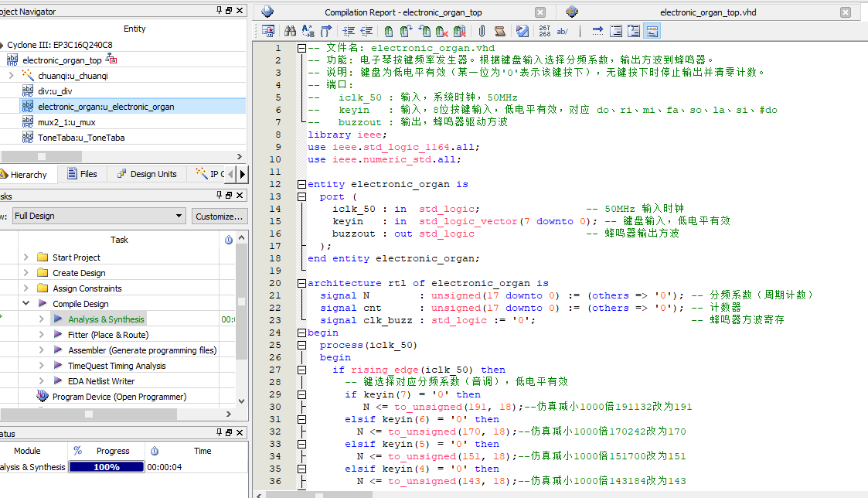Expand the Start Project task

click(26, 257)
